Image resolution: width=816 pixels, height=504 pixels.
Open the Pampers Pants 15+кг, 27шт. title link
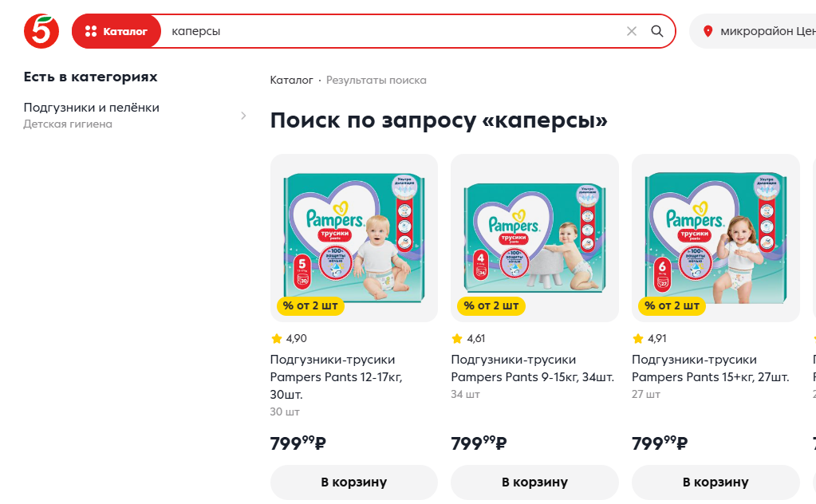[710, 368]
